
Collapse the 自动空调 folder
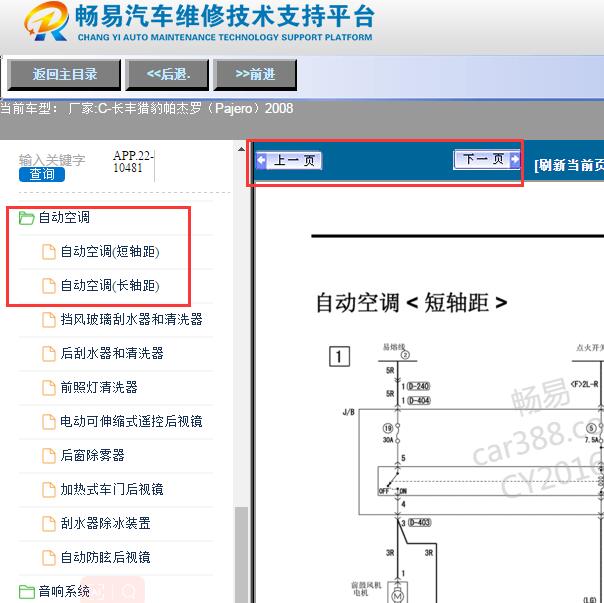coord(64,217)
